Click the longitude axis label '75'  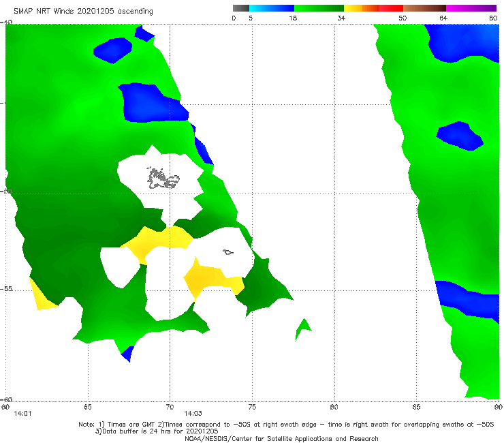point(252,407)
